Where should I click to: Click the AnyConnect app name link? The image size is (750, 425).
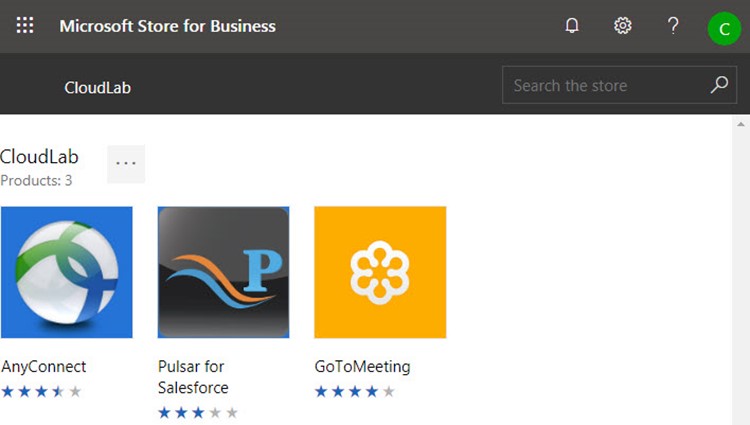click(44, 366)
